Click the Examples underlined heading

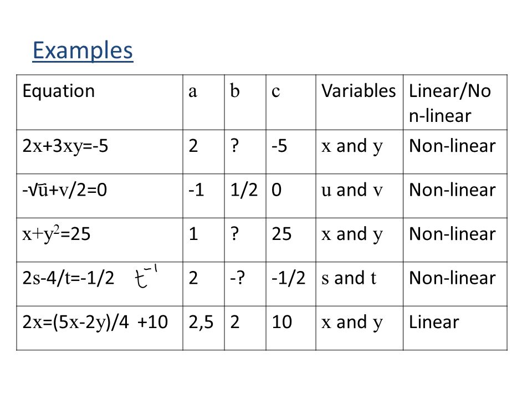(83, 50)
